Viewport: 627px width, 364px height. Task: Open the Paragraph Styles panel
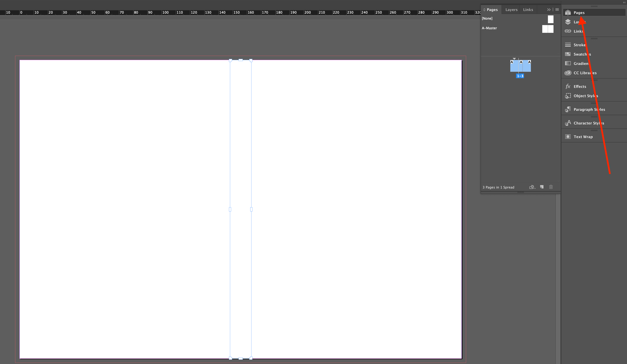coord(589,109)
